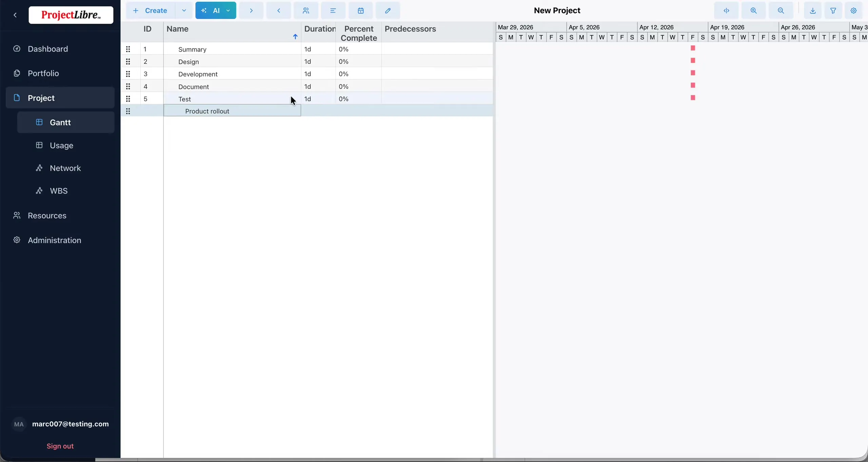Outdent task with left chevron icon
The height and width of the screenshot is (462, 868).
[x=279, y=11]
